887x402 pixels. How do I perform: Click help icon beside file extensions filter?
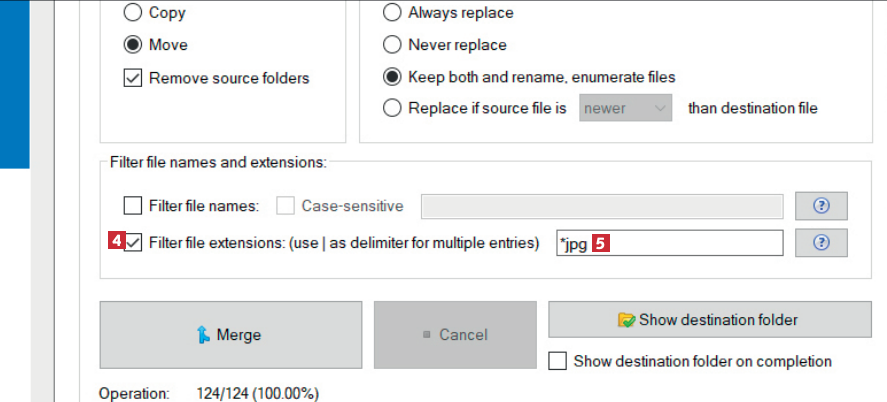[x=821, y=243]
